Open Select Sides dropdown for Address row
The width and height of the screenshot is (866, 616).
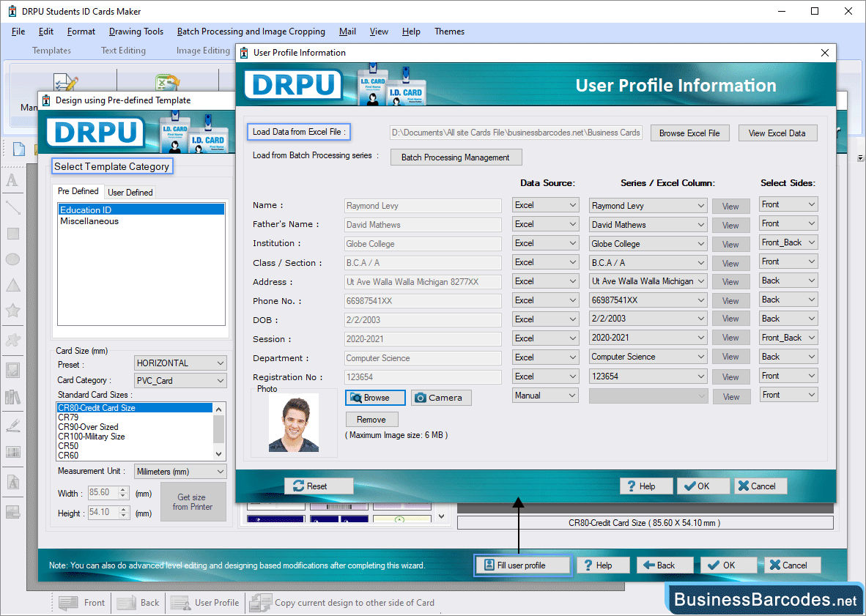(x=788, y=281)
